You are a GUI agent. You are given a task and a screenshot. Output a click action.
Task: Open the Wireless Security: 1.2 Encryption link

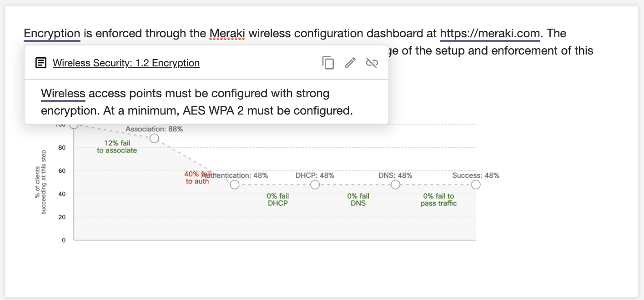[126, 63]
